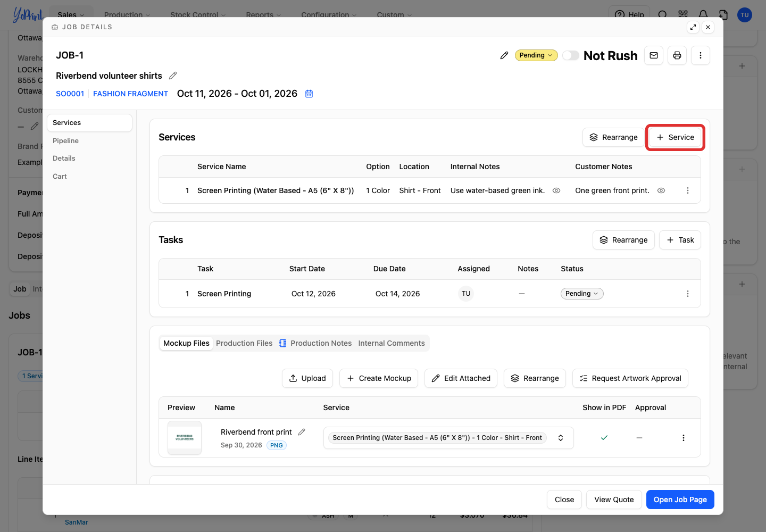Click the search icon in top bar

tap(663, 15)
